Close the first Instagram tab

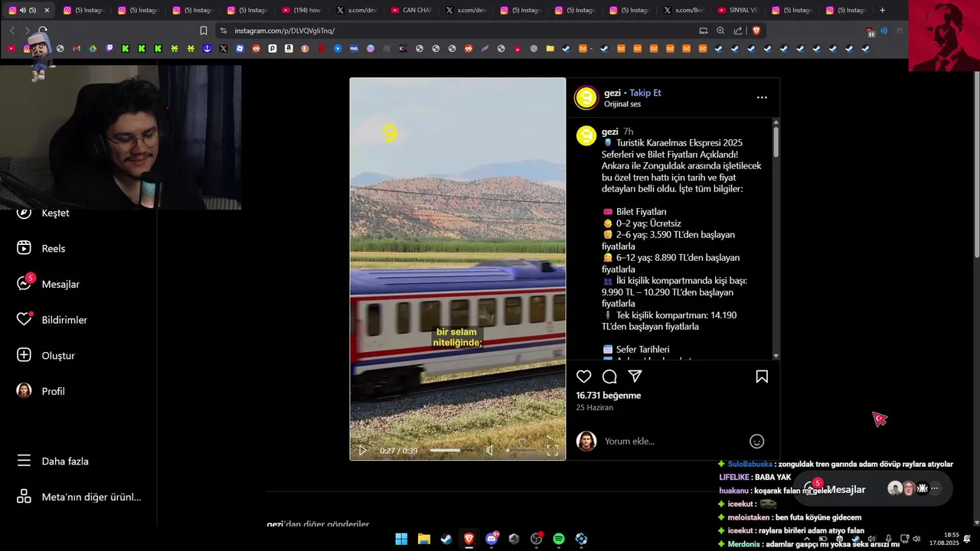click(x=47, y=10)
